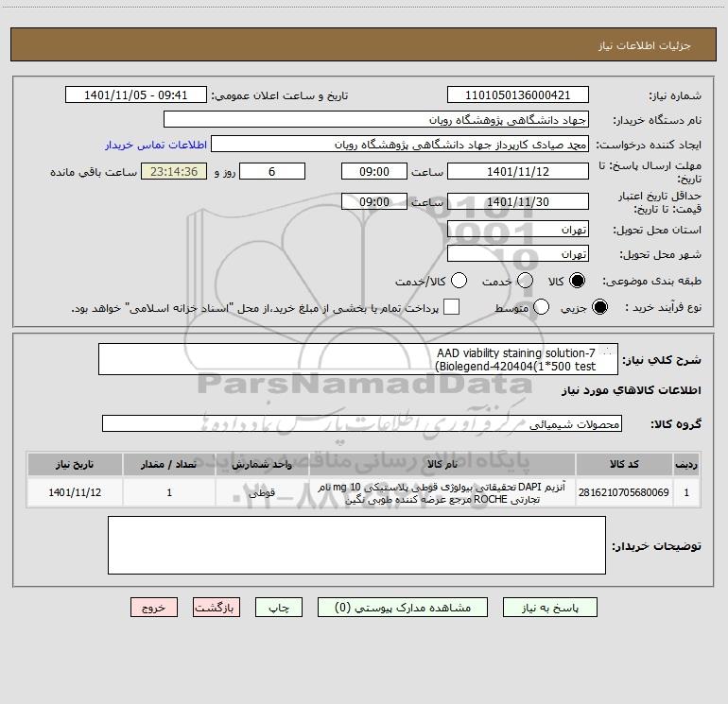Screen dimensions: 728x704
Task: Open the اطلاعات تماس خریدار link
Action: click(x=156, y=145)
